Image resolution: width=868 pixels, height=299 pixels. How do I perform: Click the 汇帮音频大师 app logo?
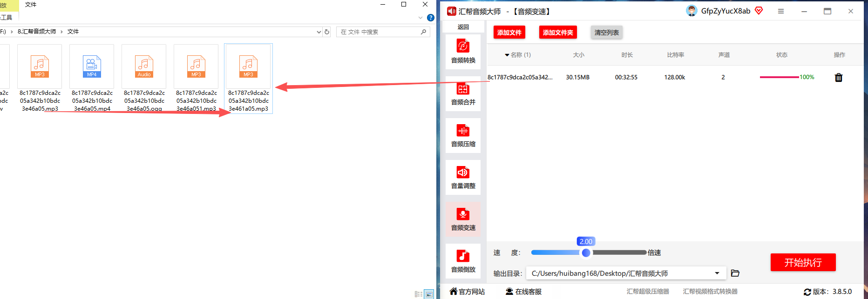(x=451, y=11)
